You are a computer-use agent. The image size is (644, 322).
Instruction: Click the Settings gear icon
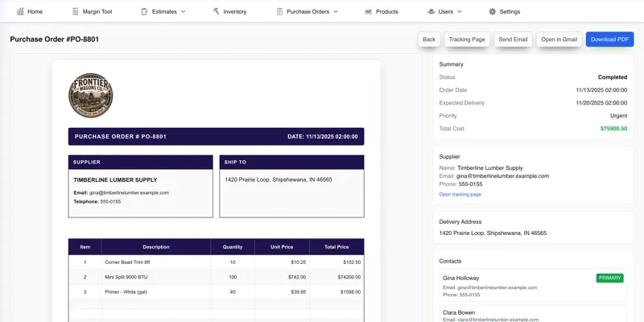pos(493,11)
